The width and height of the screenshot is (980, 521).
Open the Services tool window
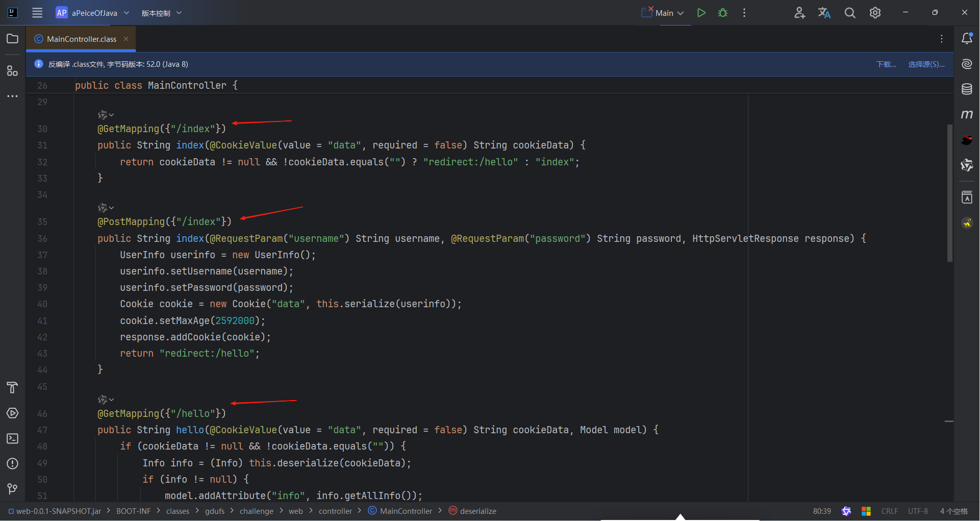[x=13, y=413]
